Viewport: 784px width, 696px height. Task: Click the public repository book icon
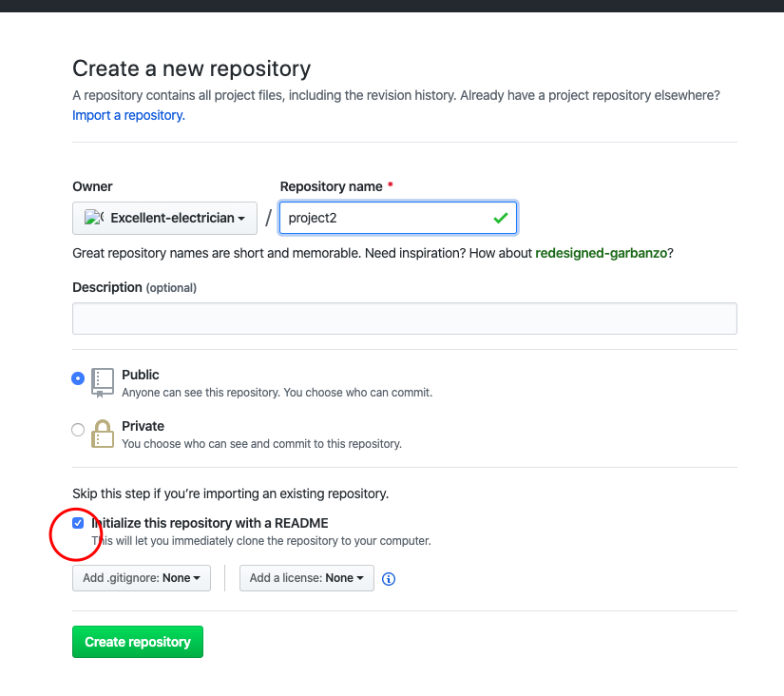(103, 383)
